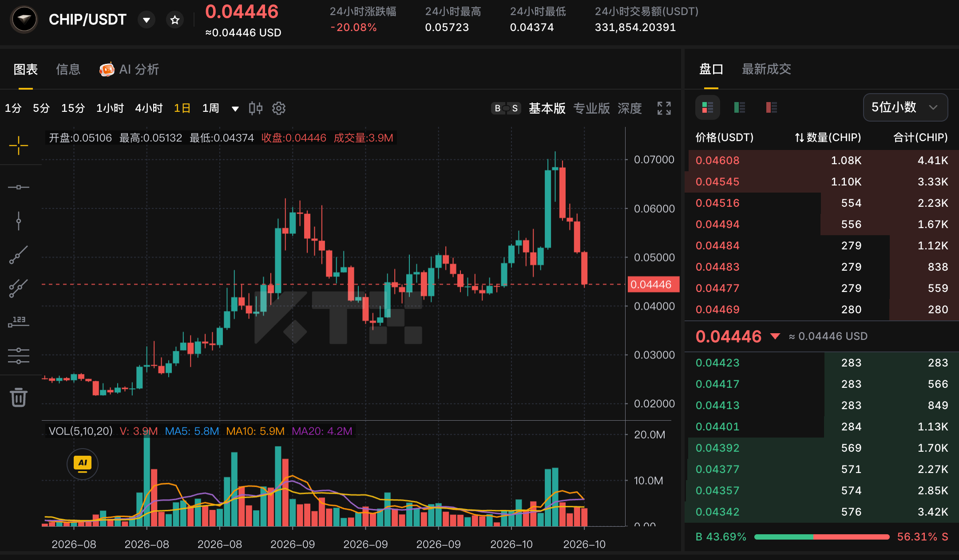
Task: Open the candlestick chart type icon
Action: click(255, 108)
